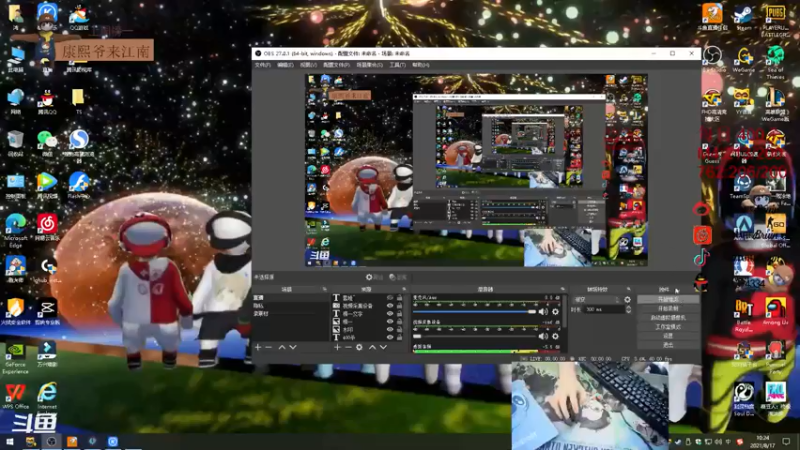Viewport: 800px width, 450px height.
Task: Open the scene transition type dropdown
Action: point(596,300)
